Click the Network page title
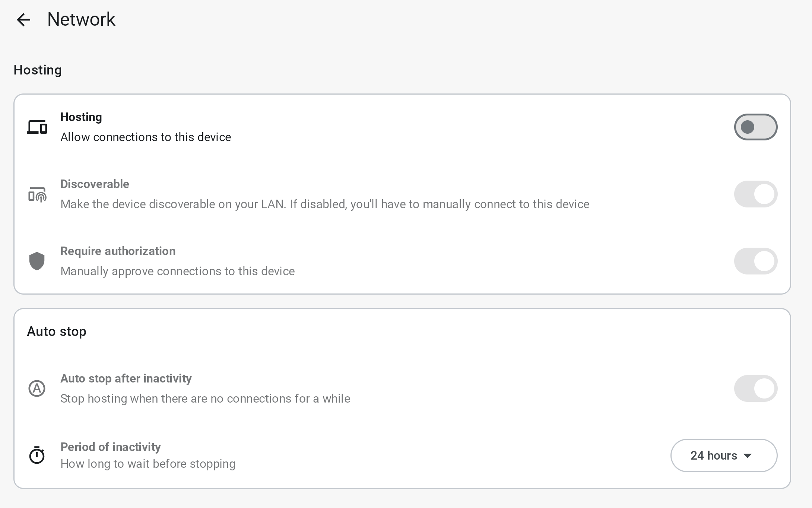Viewport: 812px width, 508px height. (x=81, y=19)
